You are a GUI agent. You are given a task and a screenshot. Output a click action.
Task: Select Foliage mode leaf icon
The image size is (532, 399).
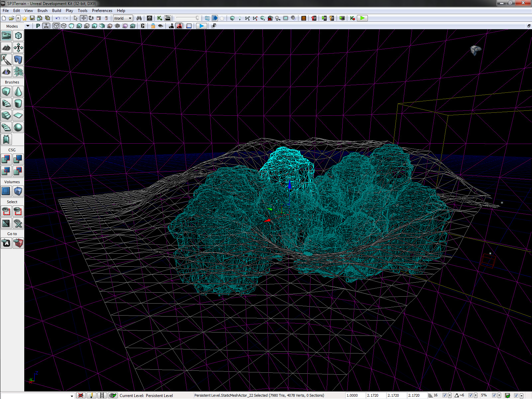18,71
